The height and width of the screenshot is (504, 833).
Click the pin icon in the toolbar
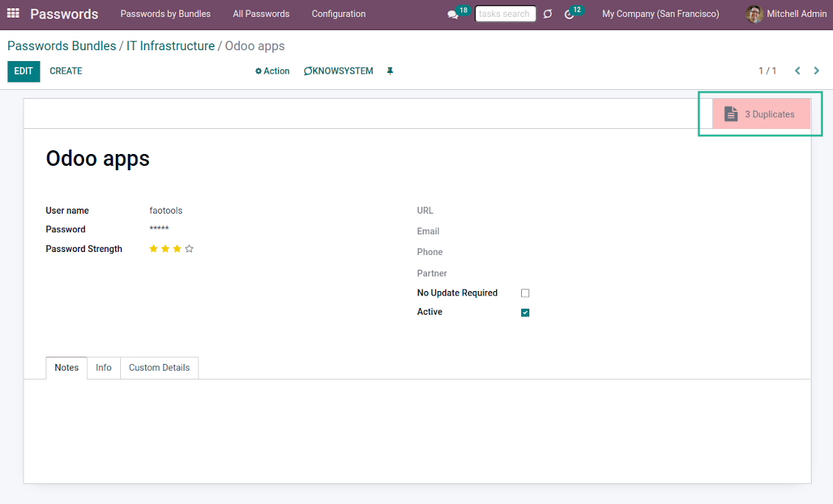390,71
